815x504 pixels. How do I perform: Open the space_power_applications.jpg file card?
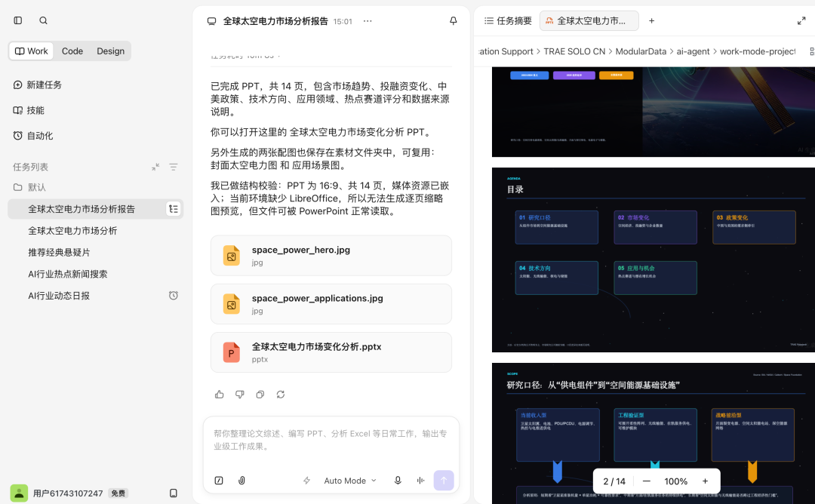(331, 304)
